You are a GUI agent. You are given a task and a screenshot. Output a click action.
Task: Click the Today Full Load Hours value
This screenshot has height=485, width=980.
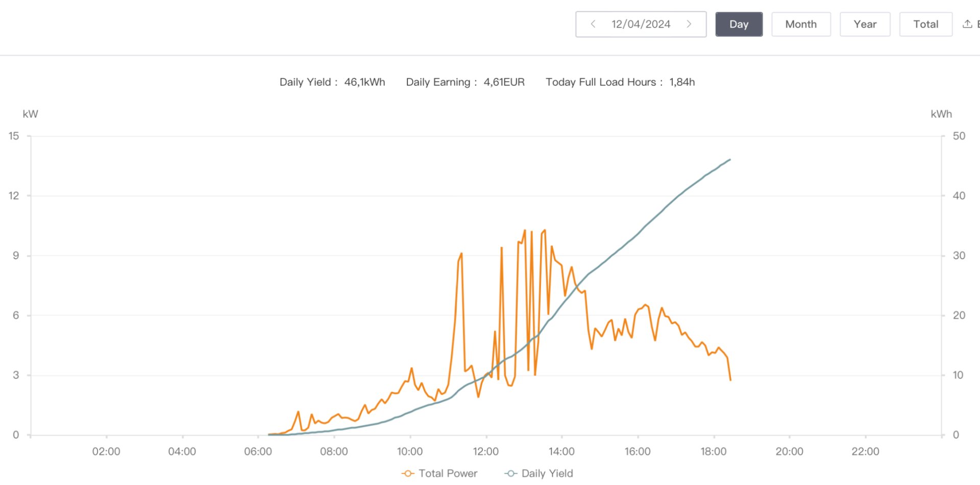pos(682,82)
